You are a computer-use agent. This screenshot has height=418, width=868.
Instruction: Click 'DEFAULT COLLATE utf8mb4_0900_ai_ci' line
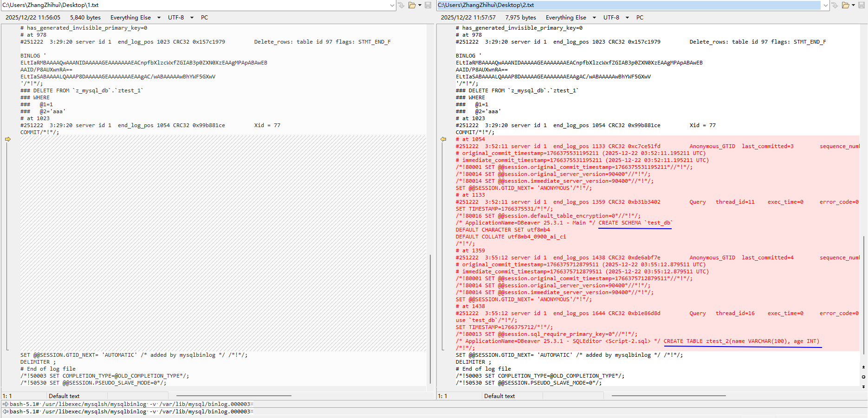(511, 237)
